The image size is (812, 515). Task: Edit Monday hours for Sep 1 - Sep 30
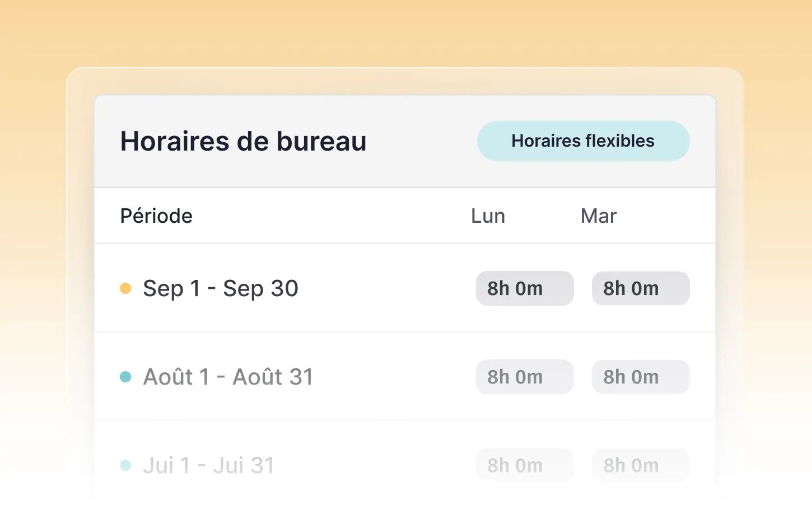pyautogui.click(x=524, y=288)
